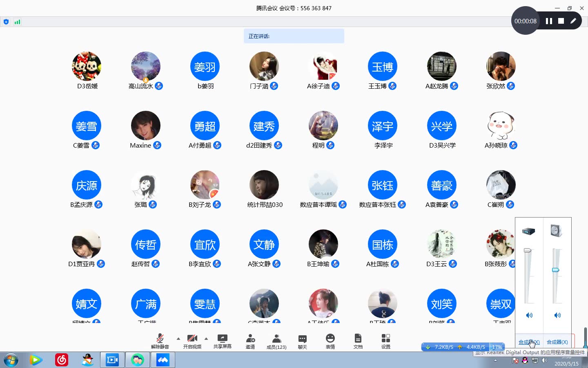Select participant avatar D3岳媛

point(87,66)
